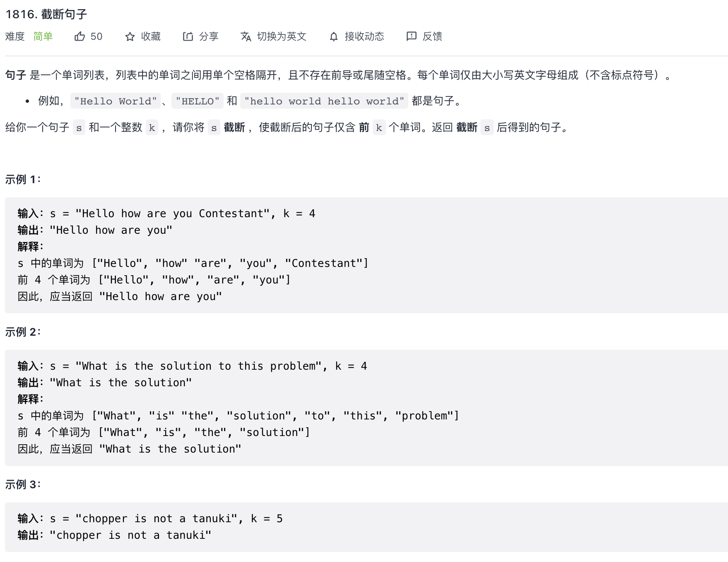This screenshot has width=728, height=562.
Task: Select the 收藏 label to bookmark problem
Action: pyautogui.click(x=151, y=36)
